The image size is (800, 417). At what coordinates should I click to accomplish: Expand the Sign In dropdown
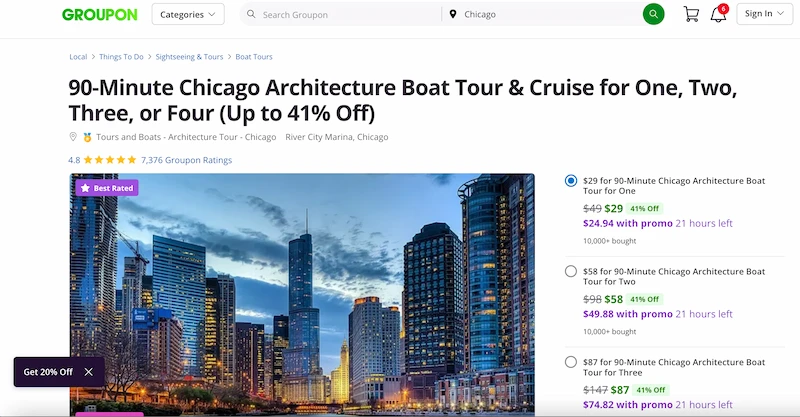[x=764, y=14]
